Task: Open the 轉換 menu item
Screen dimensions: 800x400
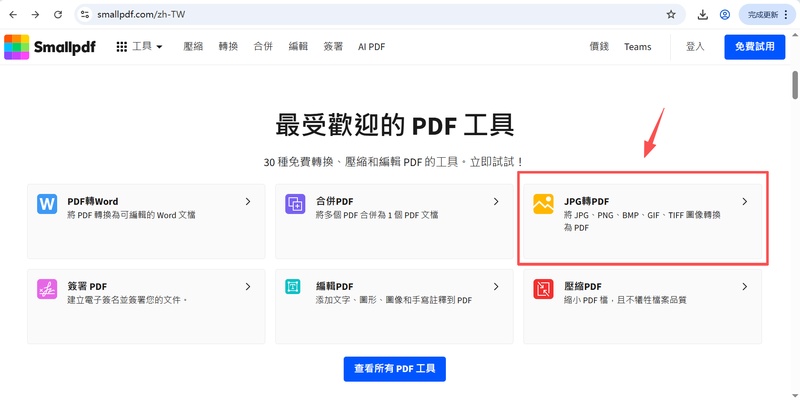Action: point(228,46)
